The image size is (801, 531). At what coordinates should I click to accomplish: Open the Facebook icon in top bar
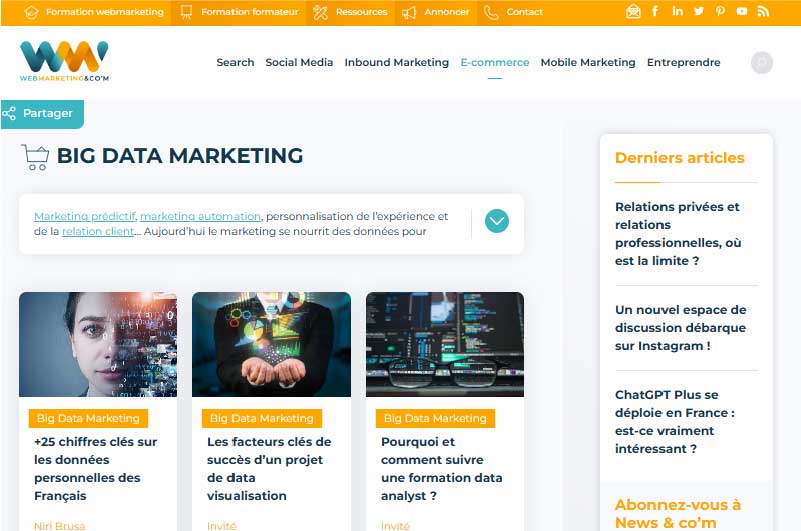pyautogui.click(x=655, y=11)
